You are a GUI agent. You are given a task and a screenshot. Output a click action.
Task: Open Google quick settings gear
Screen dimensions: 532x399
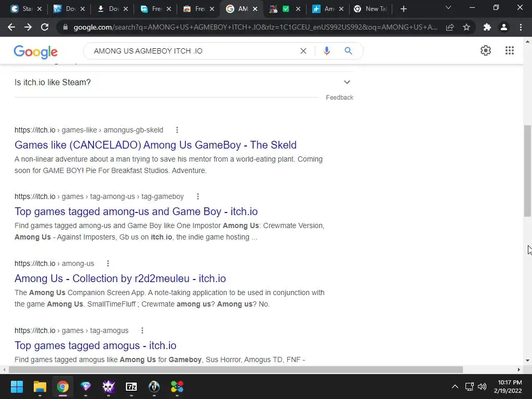tap(486, 50)
